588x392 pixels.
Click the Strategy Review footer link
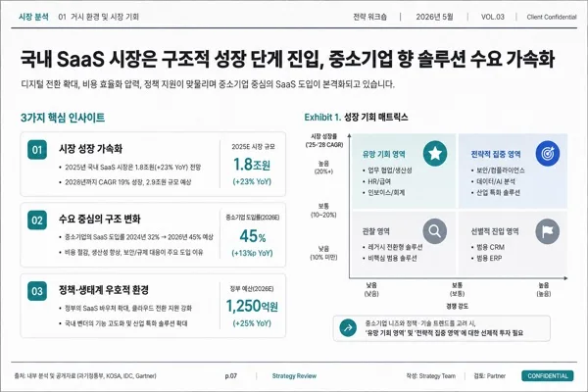click(294, 376)
